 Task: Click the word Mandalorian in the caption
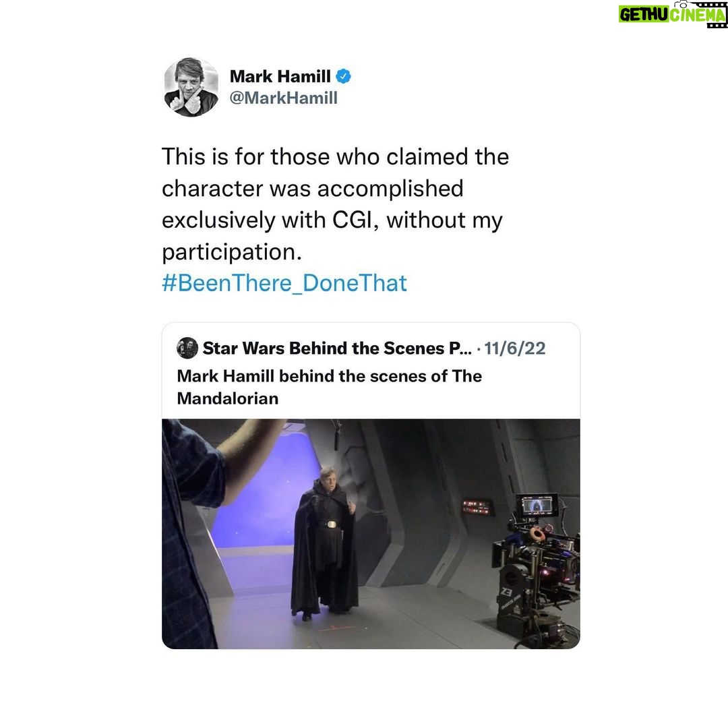click(228, 398)
